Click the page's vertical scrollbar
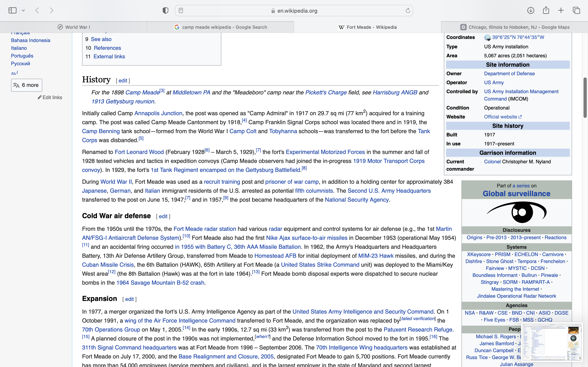This screenshot has height=367, width=588. (x=585, y=98)
